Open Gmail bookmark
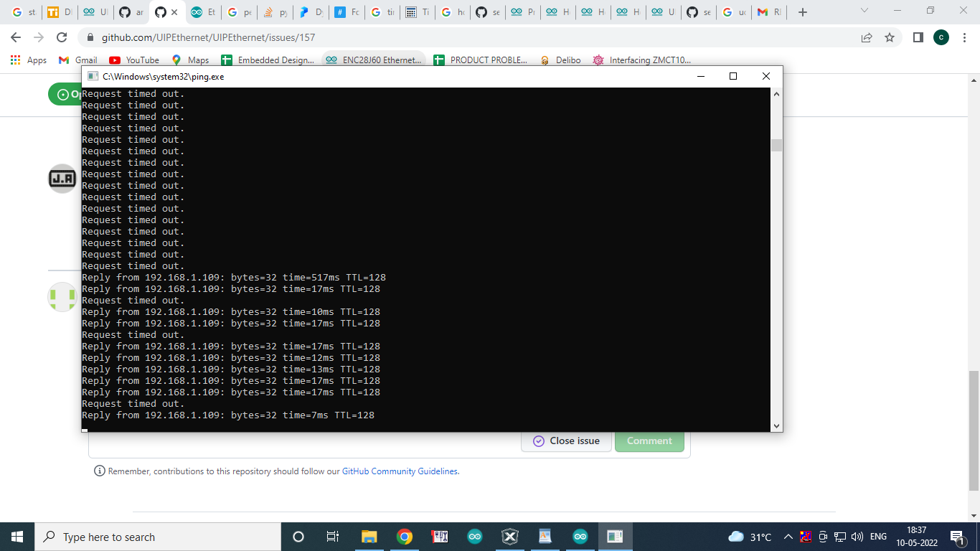The width and height of the screenshot is (980, 551). [77, 60]
